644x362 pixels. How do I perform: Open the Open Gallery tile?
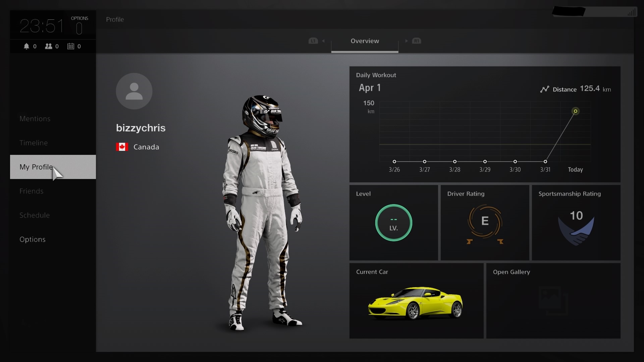tap(553, 301)
